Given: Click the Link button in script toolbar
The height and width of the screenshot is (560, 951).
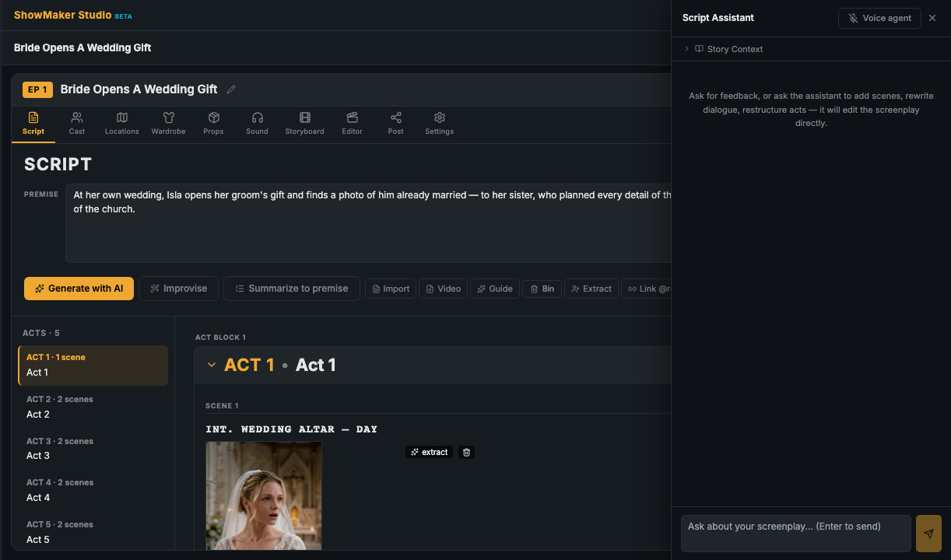Looking at the screenshot, I should coord(646,289).
